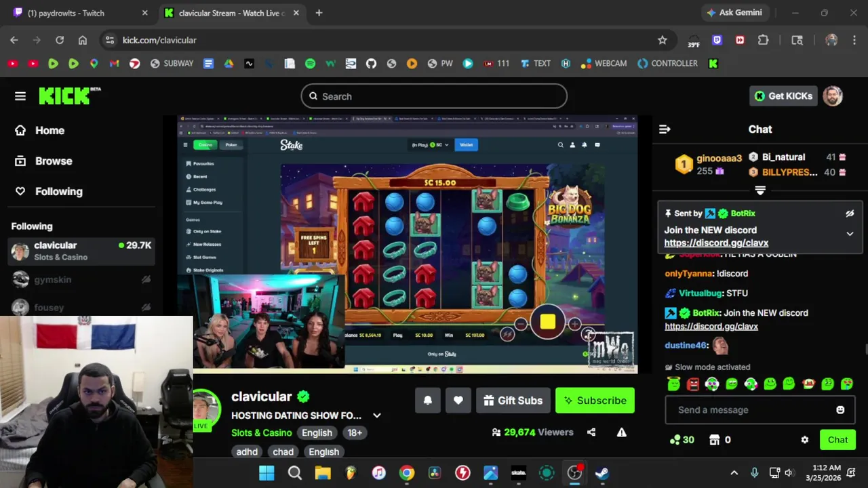
Task: Click ginooaaa3 top gifter name
Action: click(x=719, y=159)
